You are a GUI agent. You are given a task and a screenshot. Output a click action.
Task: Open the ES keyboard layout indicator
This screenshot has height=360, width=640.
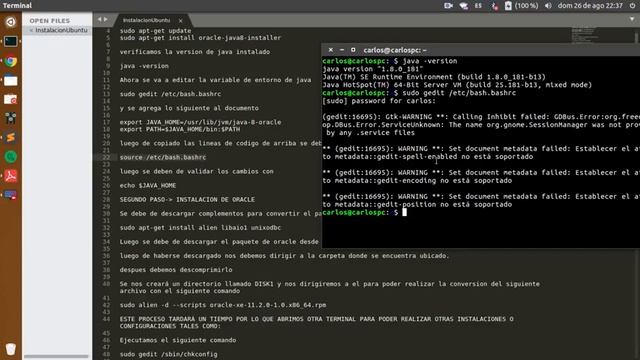coord(478,6)
